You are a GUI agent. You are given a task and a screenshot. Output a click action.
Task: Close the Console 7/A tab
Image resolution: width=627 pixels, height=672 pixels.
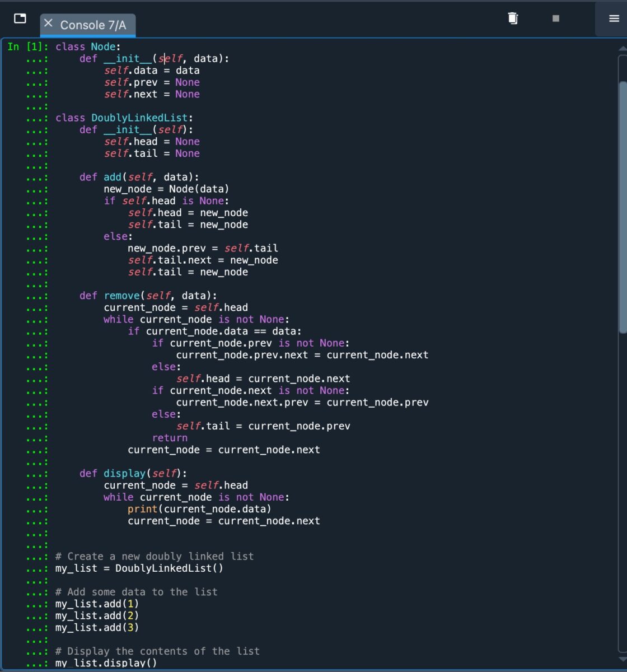pos(48,23)
